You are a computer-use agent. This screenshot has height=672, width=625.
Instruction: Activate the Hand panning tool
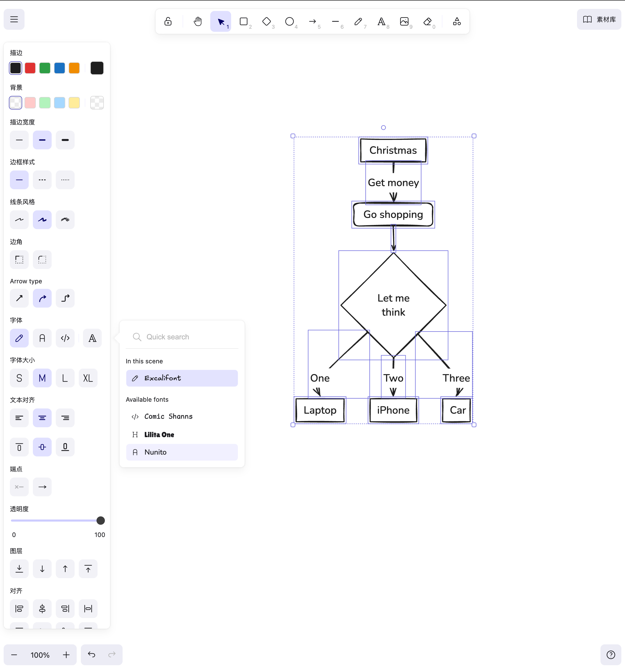coord(198,22)
